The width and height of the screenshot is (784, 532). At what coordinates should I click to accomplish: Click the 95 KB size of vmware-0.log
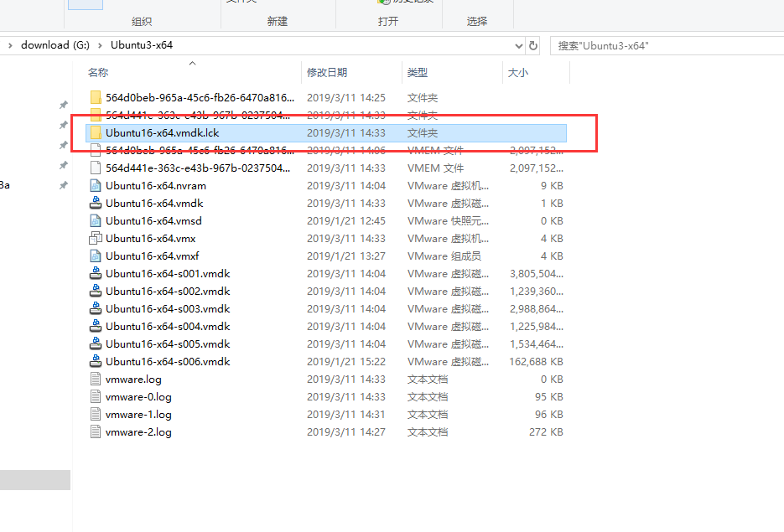(x=549, y=396)
